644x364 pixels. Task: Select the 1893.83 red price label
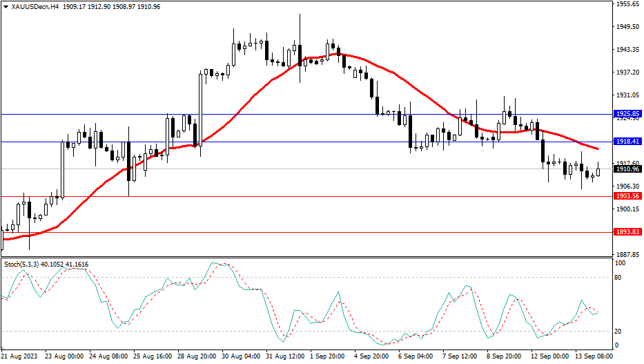tap(627, 232)
